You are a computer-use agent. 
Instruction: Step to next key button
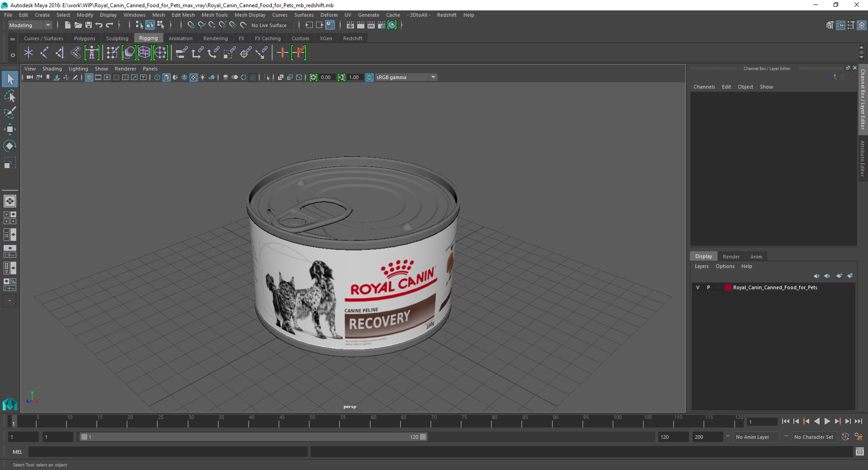click(x=838, y=421)
